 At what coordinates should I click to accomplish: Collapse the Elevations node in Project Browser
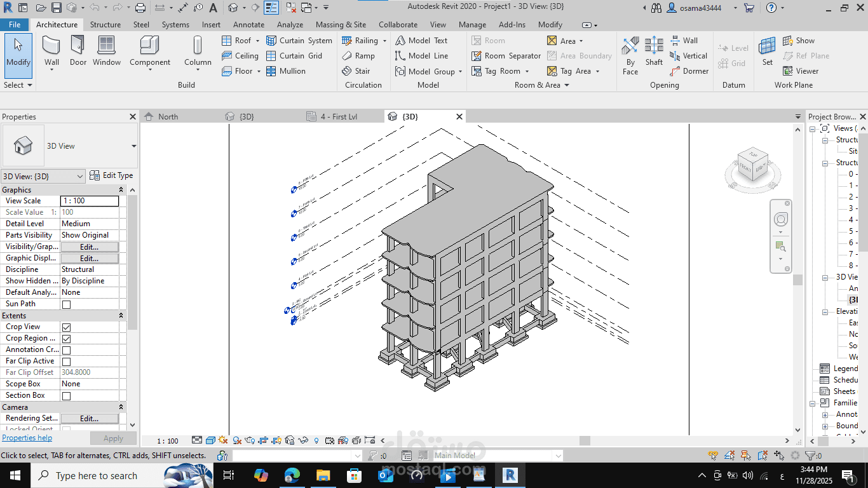point(825,312)
